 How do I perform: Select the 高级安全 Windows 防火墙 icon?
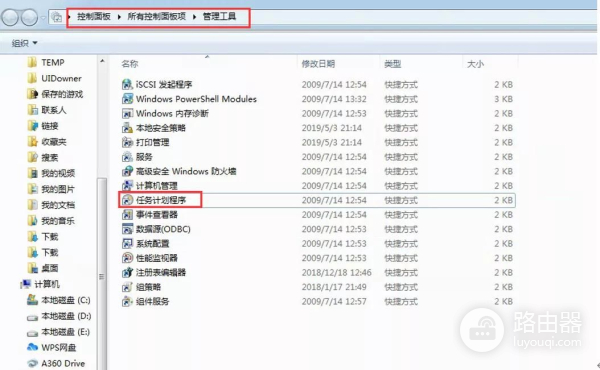pos(127,171)
